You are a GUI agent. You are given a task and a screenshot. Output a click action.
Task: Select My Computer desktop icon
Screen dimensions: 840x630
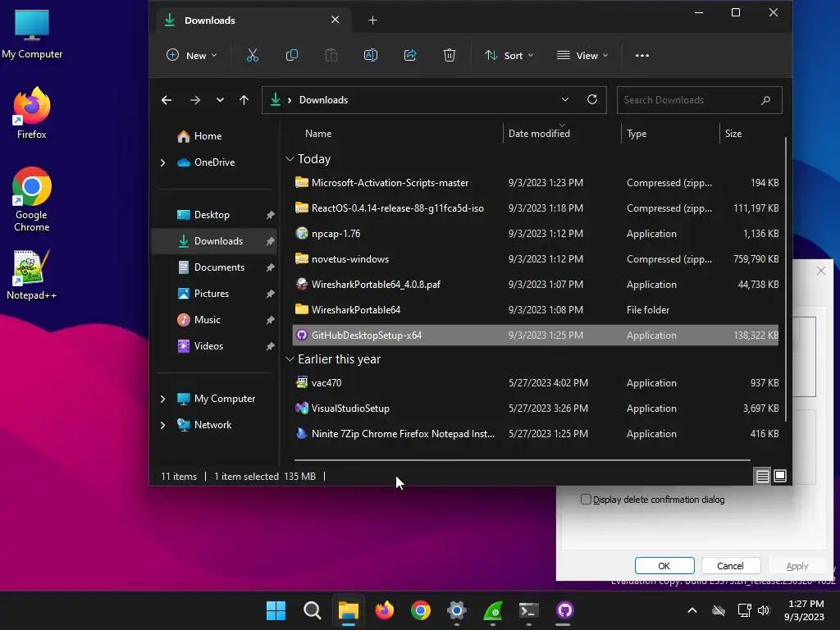point(32,34)
